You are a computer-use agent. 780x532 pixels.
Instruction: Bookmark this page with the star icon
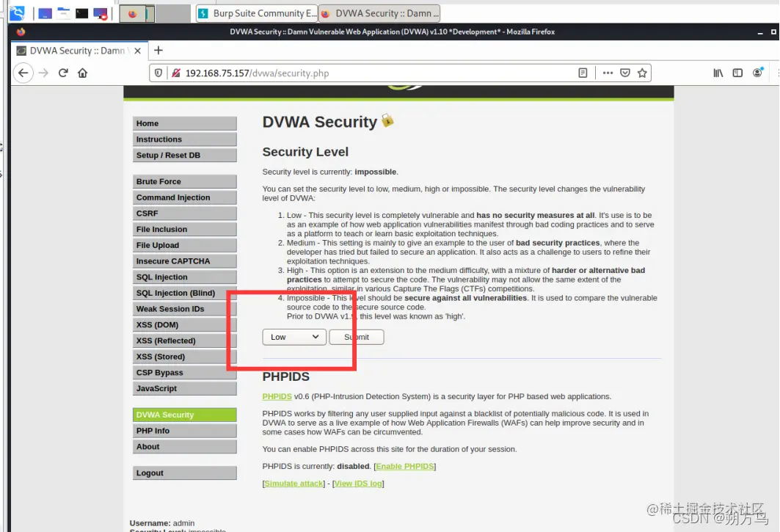[642, 73]
